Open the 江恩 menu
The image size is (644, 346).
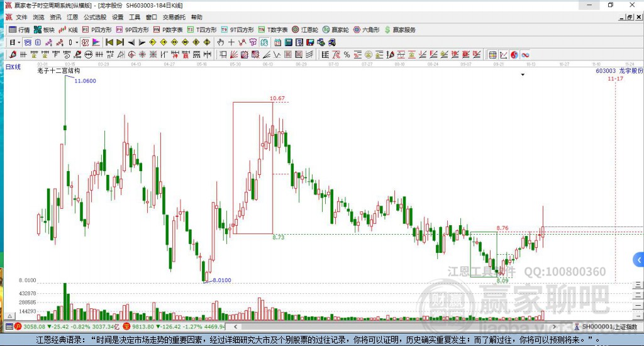pyautogui.click(x=72, y=17)
